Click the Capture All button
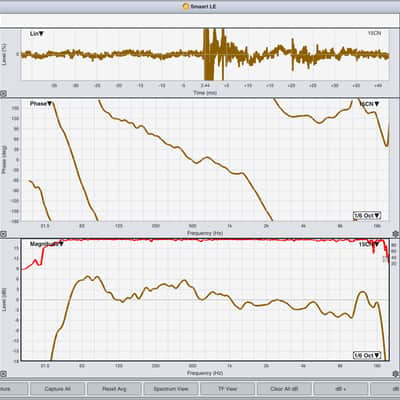The height and width of the screenshot is (400, 400). (x=57, y=389)
